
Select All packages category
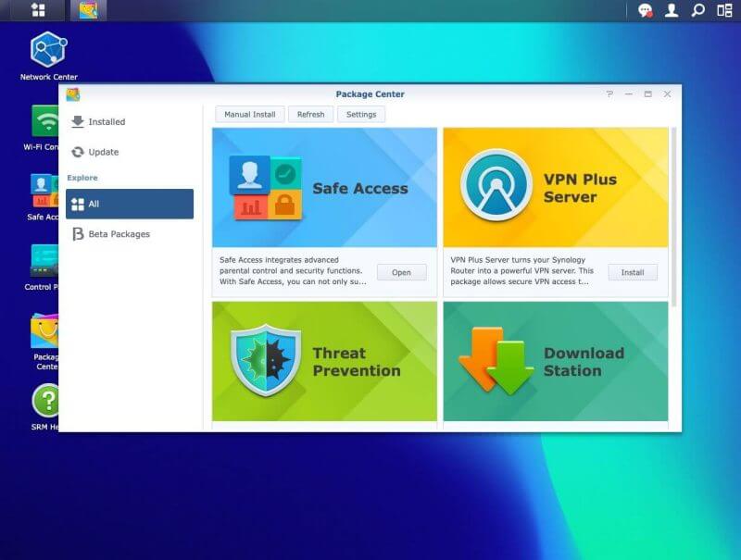130,204
